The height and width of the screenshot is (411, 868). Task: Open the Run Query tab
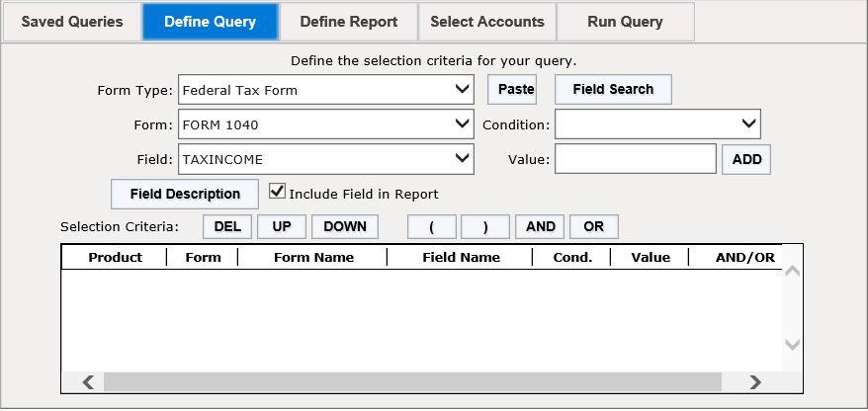point(625,22)
